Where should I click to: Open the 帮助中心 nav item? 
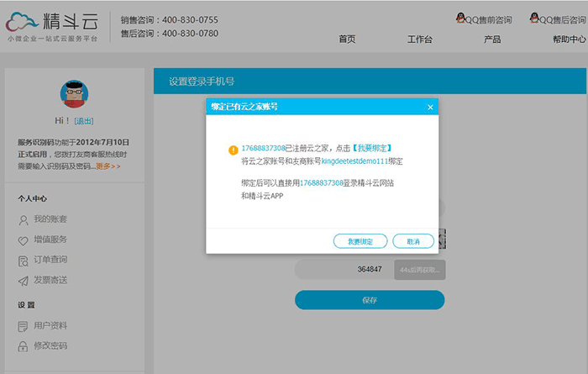(570, 39)
